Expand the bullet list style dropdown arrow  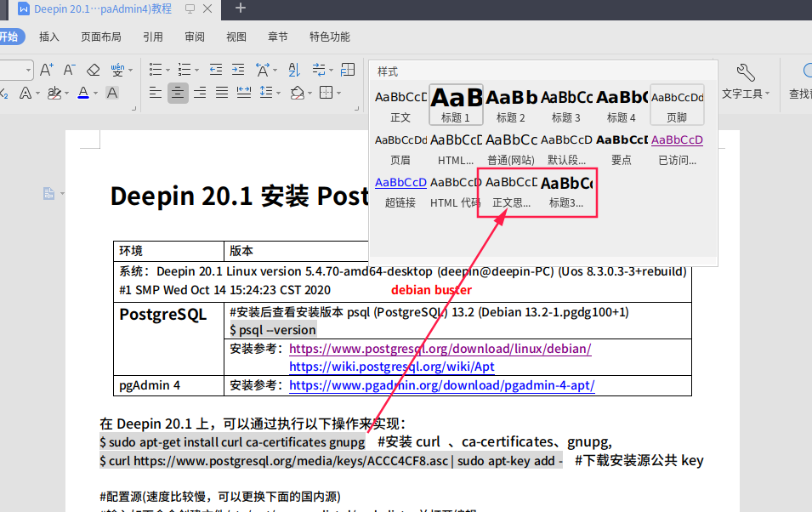168,70
